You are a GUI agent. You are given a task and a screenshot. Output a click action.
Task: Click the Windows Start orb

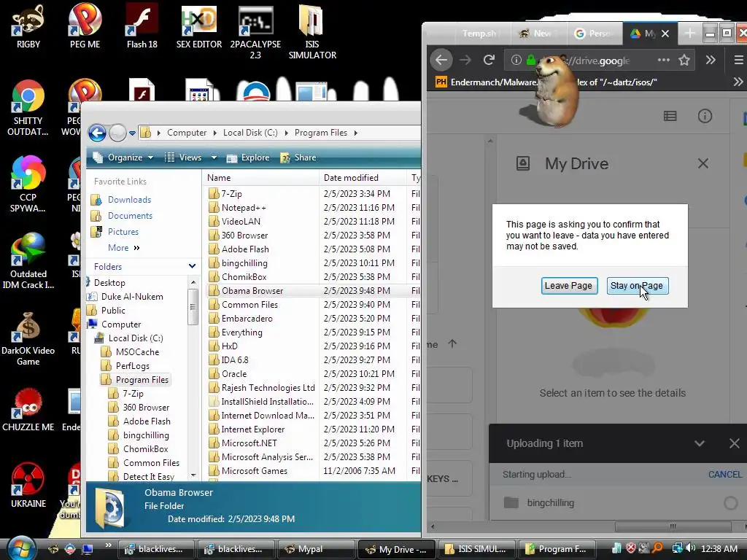[20, 548]
